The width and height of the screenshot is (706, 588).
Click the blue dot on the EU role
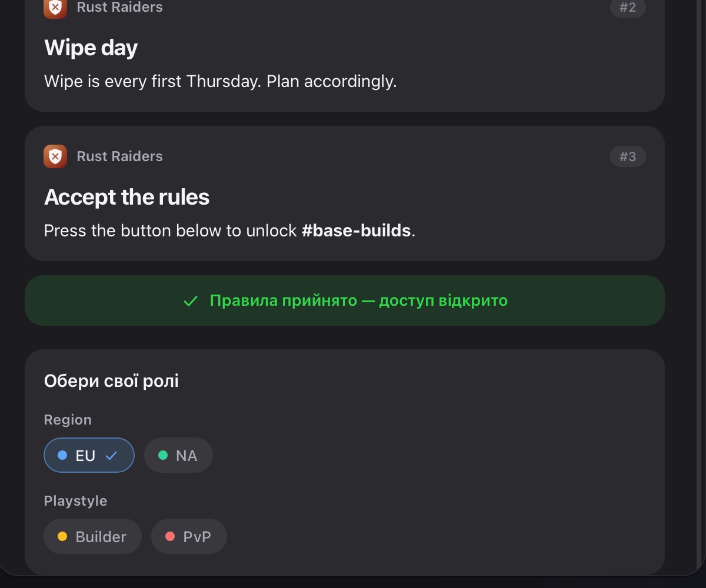pos(62,455)
